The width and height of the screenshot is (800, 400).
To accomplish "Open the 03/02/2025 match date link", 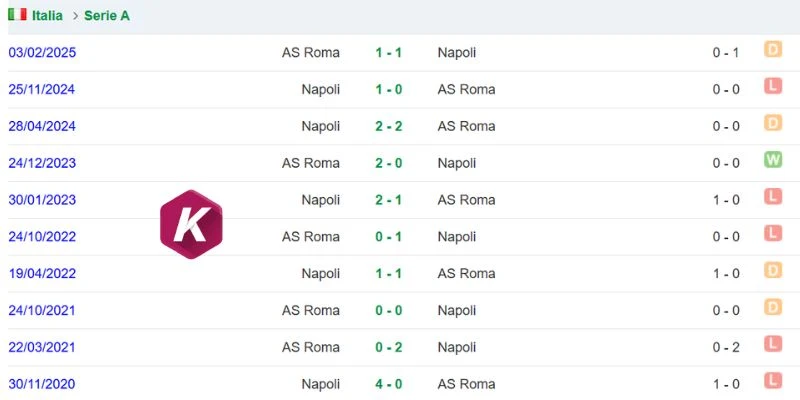I will click(x=42, y=53).
